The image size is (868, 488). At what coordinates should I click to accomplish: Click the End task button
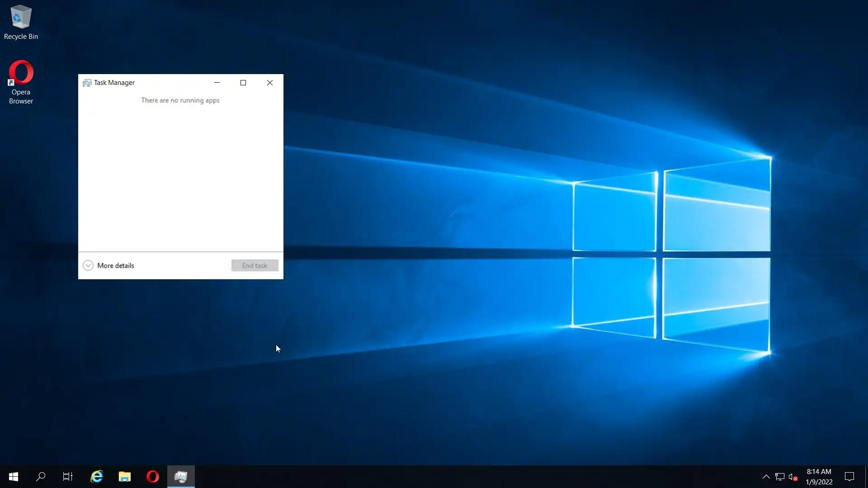pos(255,266)
